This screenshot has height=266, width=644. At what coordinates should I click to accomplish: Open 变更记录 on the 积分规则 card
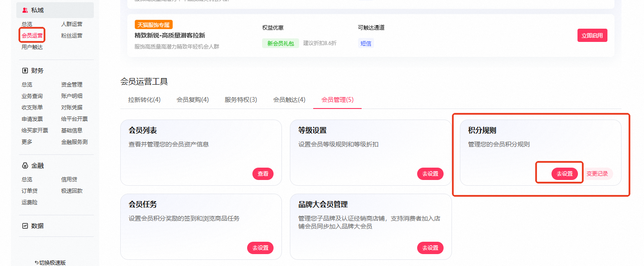(597, 174)
